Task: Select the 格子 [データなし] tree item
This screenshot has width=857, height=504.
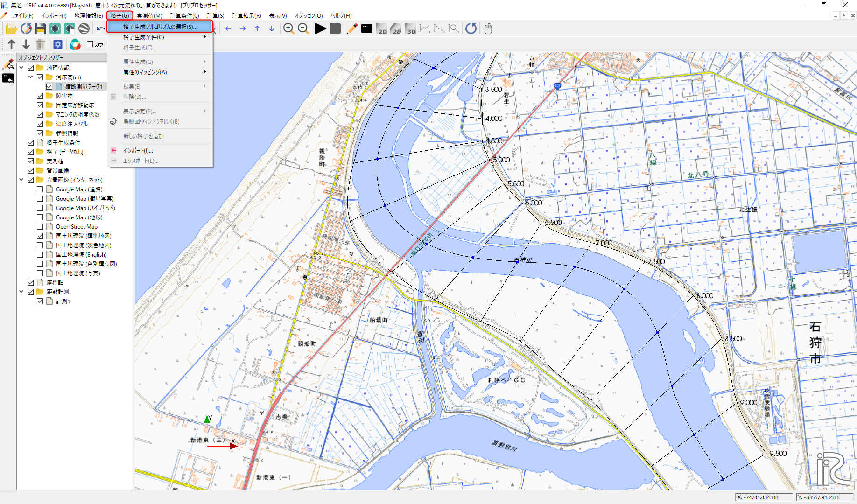Action: coord(65,152)
